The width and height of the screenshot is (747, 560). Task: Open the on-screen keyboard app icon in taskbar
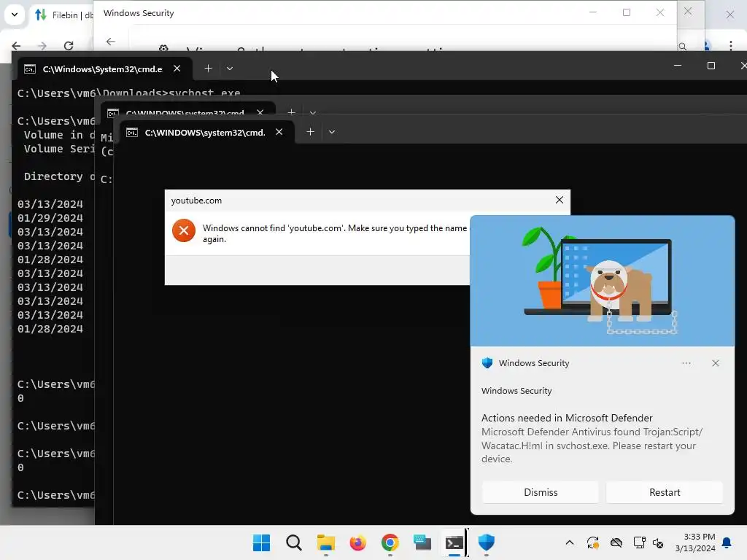point(422,542)
